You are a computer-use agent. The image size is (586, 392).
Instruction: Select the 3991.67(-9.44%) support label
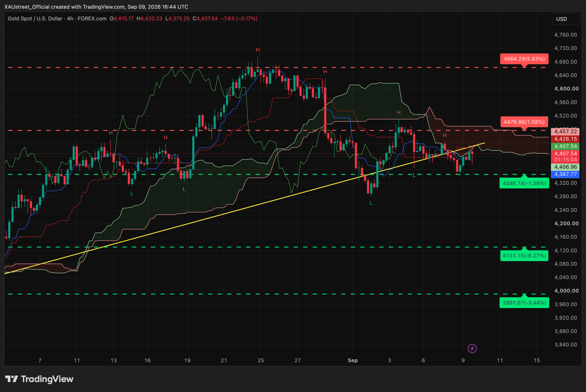coord(524,302)
